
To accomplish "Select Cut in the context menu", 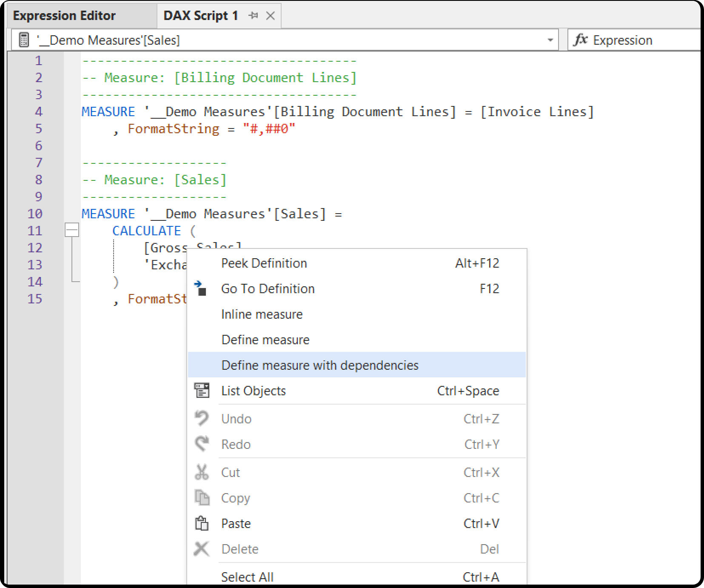I will click(357, 472).
